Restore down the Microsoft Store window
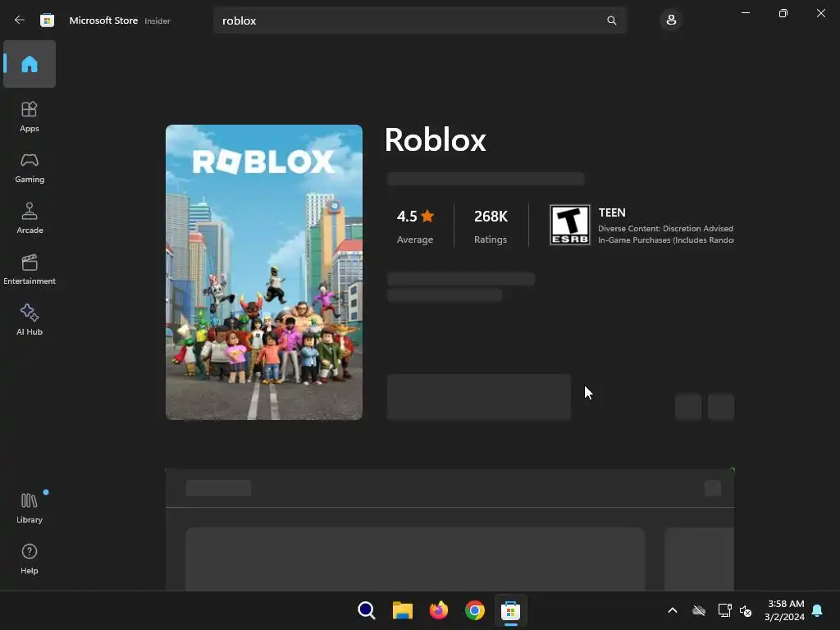840x630 pixels. pos(783,13)
